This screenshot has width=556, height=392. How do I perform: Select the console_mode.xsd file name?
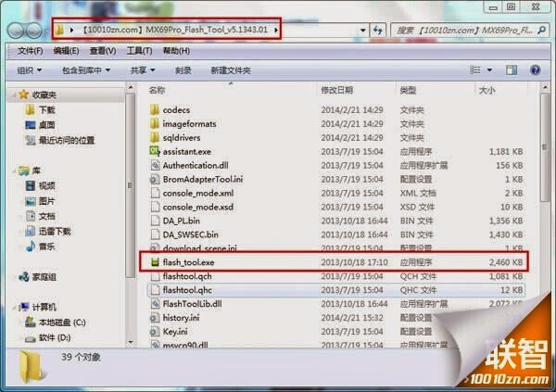(x=198, y=207)
